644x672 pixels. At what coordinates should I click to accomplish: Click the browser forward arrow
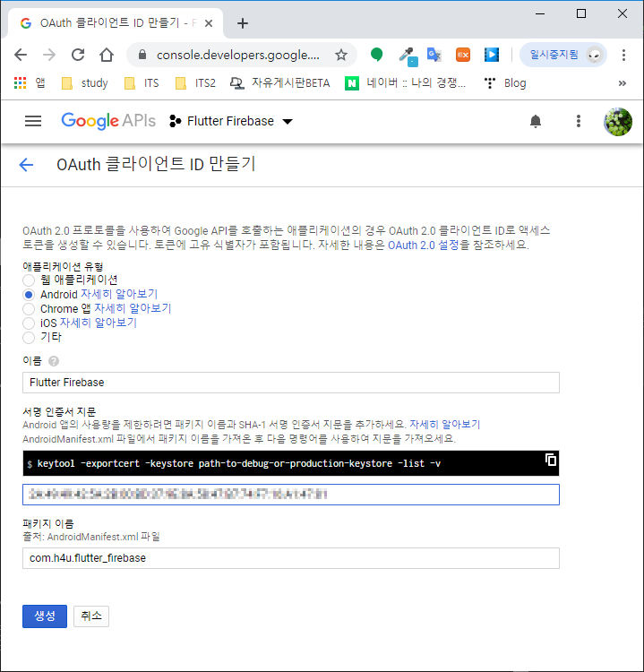coord(49,55)
